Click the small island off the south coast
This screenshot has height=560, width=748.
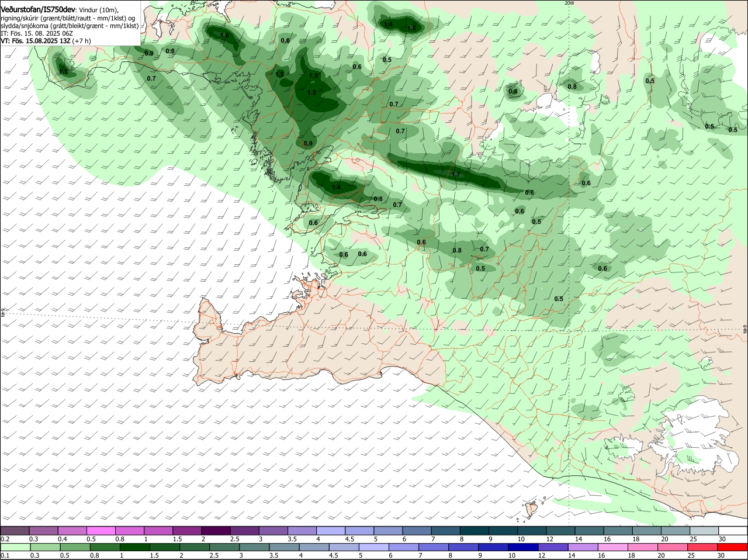pos(531,509)
